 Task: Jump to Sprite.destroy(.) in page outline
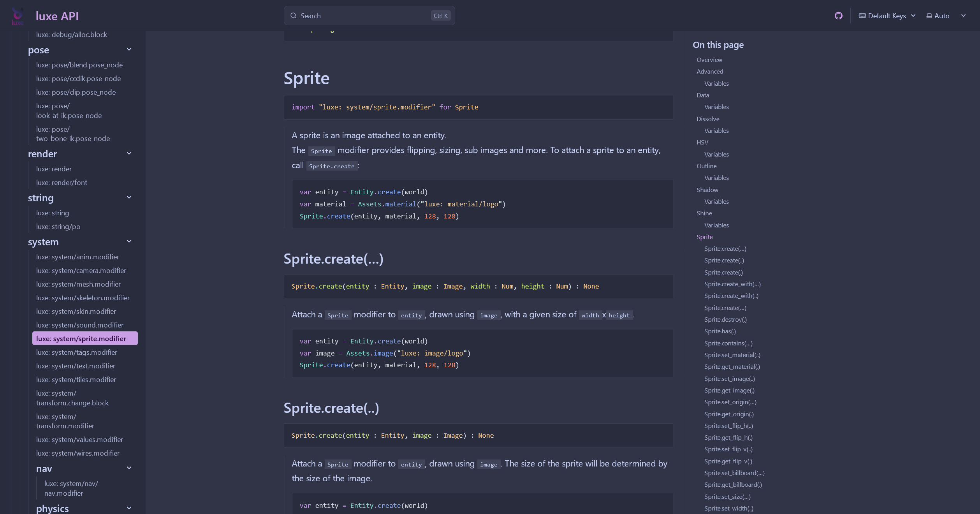click(x=725, y=319)
